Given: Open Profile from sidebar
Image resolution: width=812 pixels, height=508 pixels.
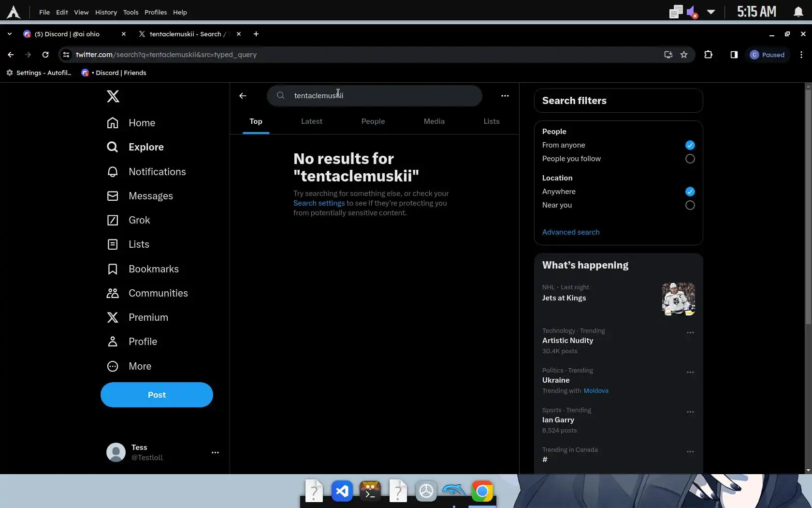Looking at the screenshot, I should pyautogui.click(x=132, y=342).
